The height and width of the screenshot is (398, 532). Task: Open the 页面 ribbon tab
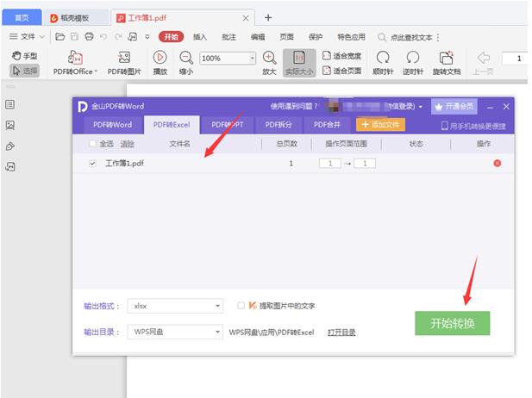pos(286,37)
